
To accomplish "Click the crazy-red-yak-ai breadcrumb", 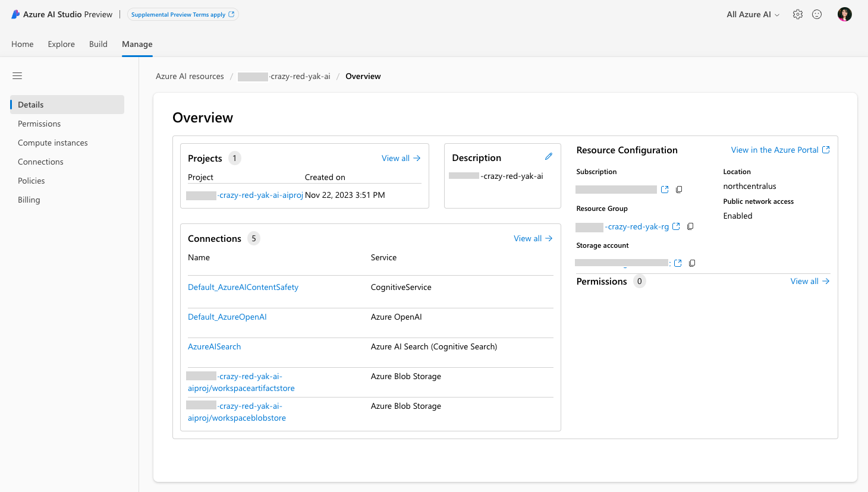I will point(284,76).
